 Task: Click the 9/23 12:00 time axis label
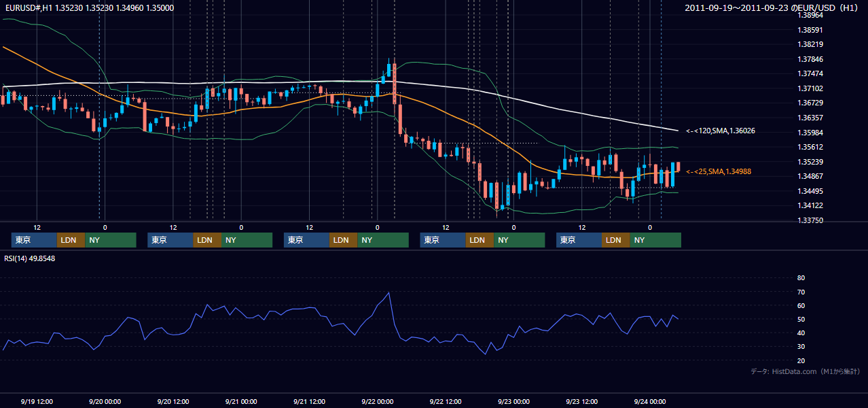(x=581, y=401)
